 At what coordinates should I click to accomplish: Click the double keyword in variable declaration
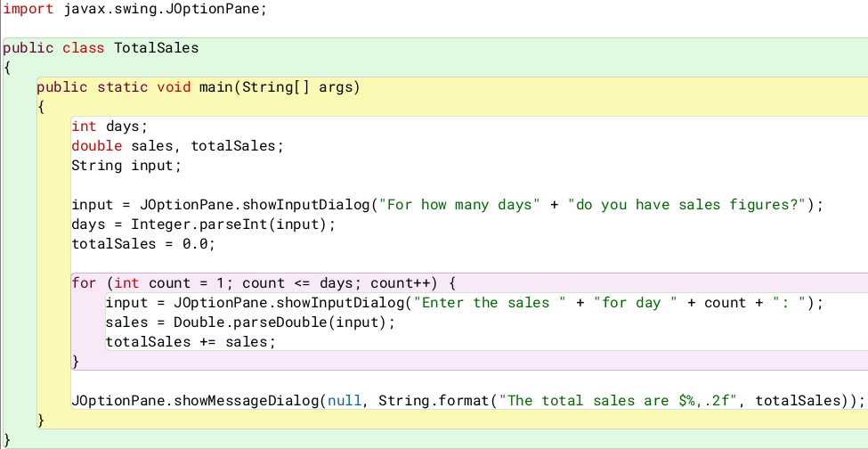pyautogui.click(x=96, y=146)
